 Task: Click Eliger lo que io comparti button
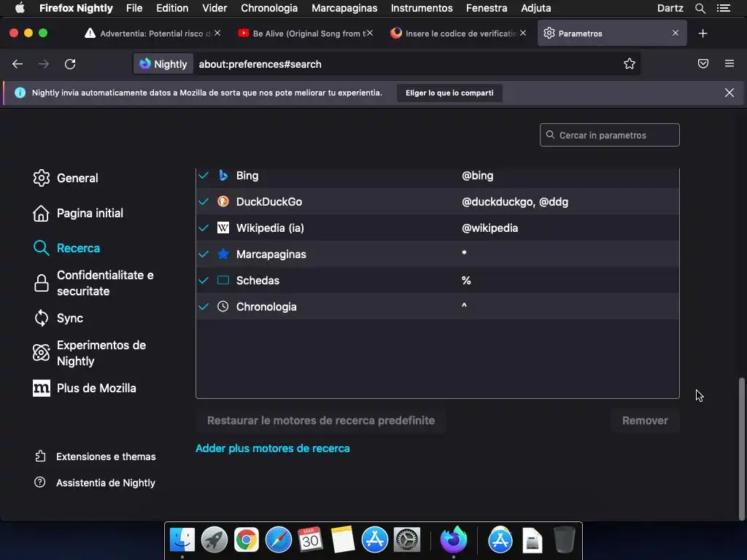click(449, 93)
